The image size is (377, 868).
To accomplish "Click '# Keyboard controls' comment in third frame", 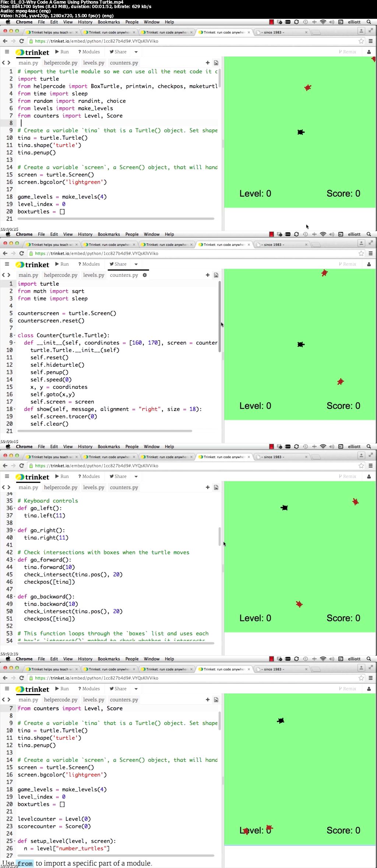I will pos(48,501).
